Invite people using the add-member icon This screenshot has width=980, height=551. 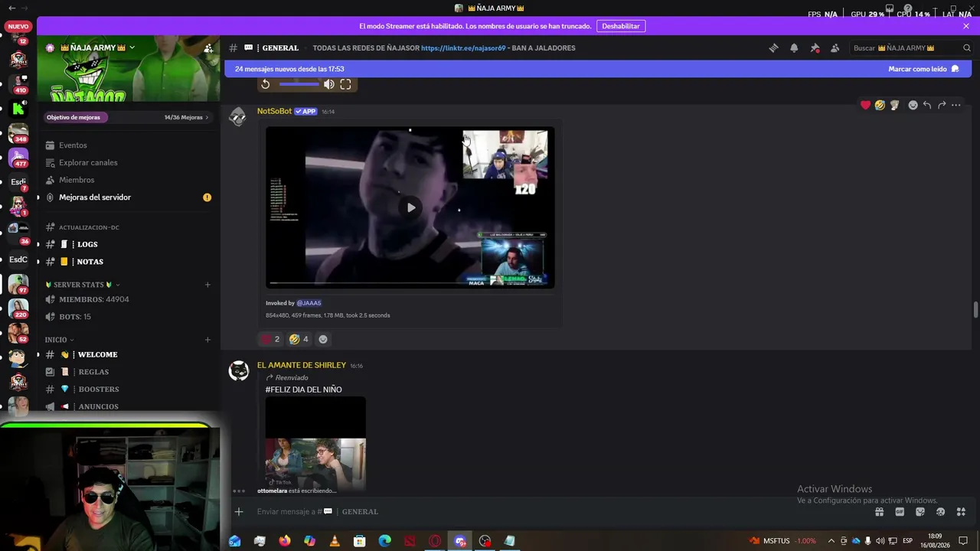(208, 47)
